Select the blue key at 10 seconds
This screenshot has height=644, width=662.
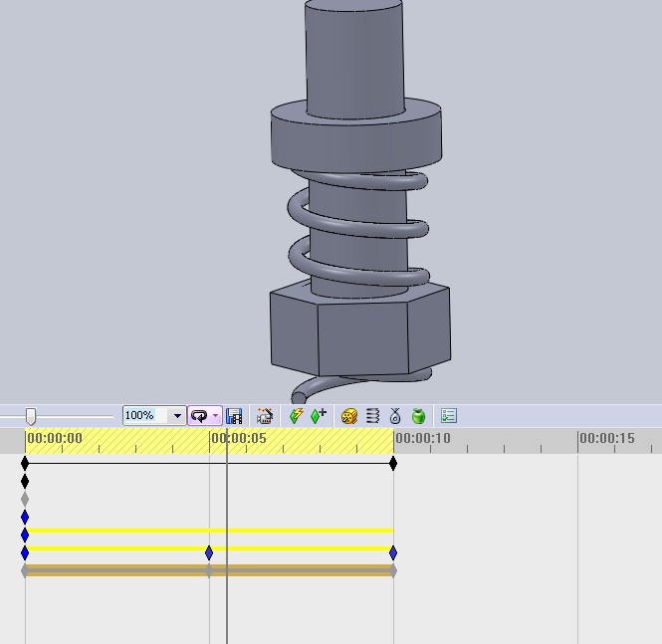tap(393, 552)
